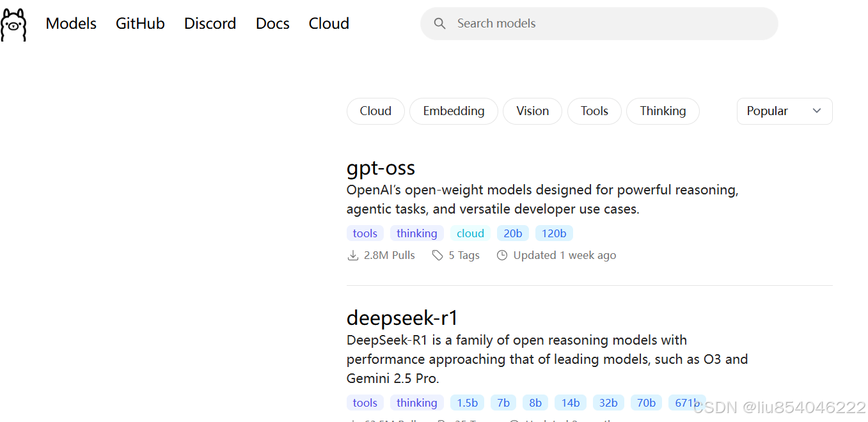Click the 14b size tag
The image size is (868, 422).
coord(571,403)
